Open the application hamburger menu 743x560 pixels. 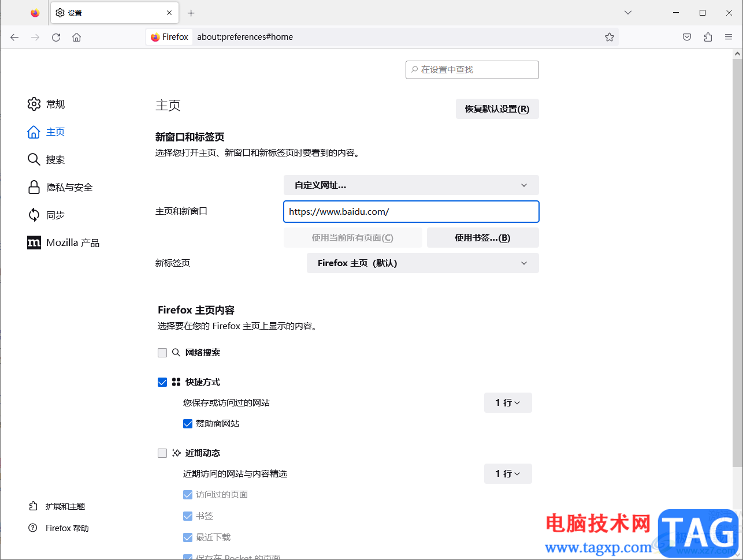tap(729, 37)
